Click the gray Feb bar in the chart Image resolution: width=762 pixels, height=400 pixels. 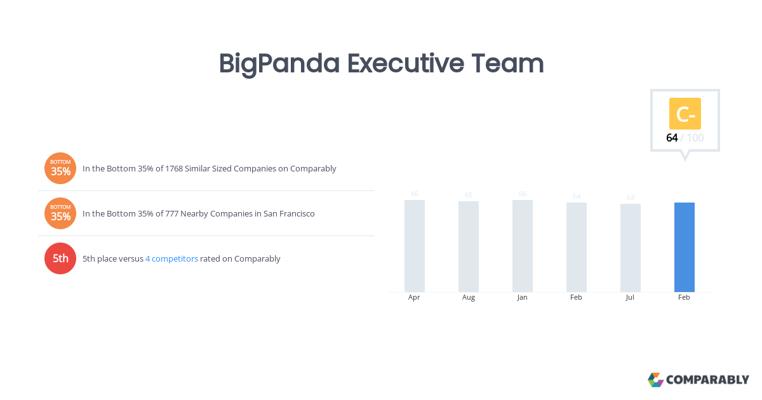(x=576, y=247)
